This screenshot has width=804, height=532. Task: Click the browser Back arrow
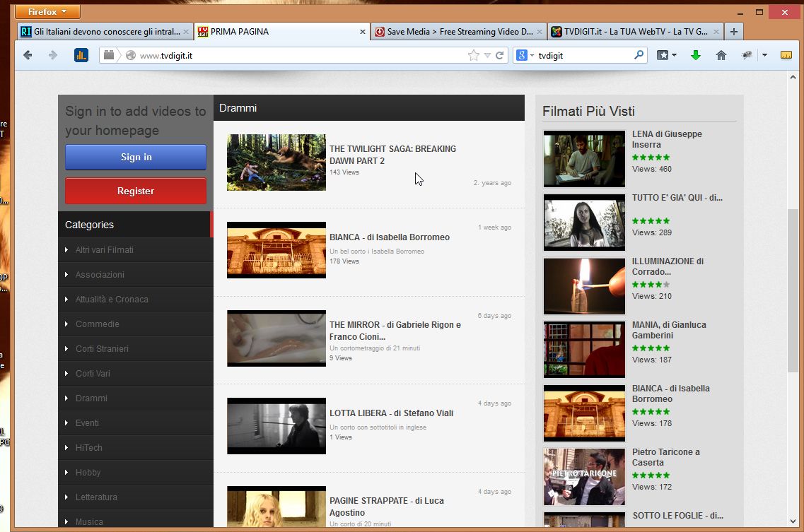pos(28,55)
